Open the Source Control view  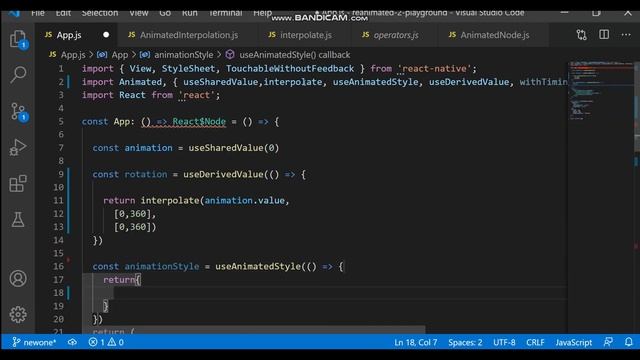[18, 111]
